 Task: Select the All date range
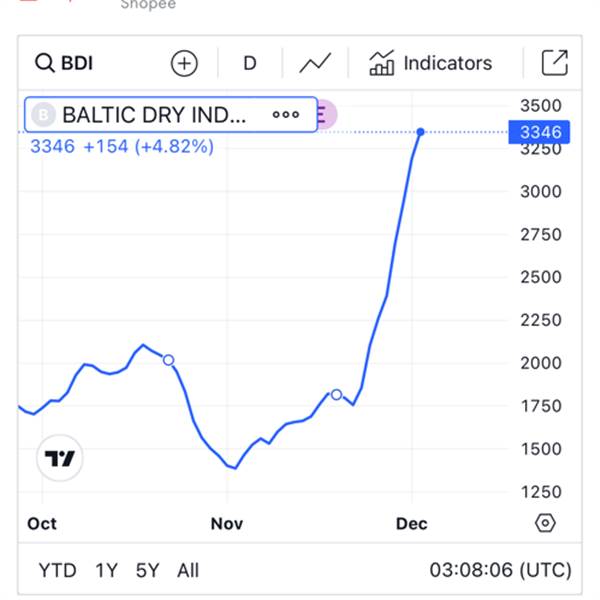pos(188,571)
